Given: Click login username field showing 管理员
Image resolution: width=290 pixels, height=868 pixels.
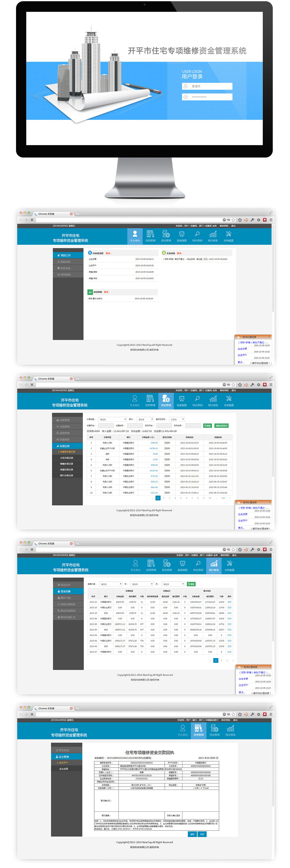Looking at the screenshot, I should pos(207,86).
